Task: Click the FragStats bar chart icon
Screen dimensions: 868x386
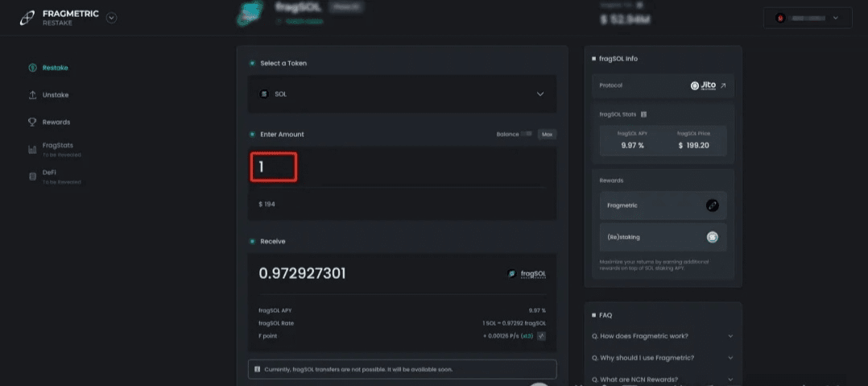Action: tap(33, 150)
